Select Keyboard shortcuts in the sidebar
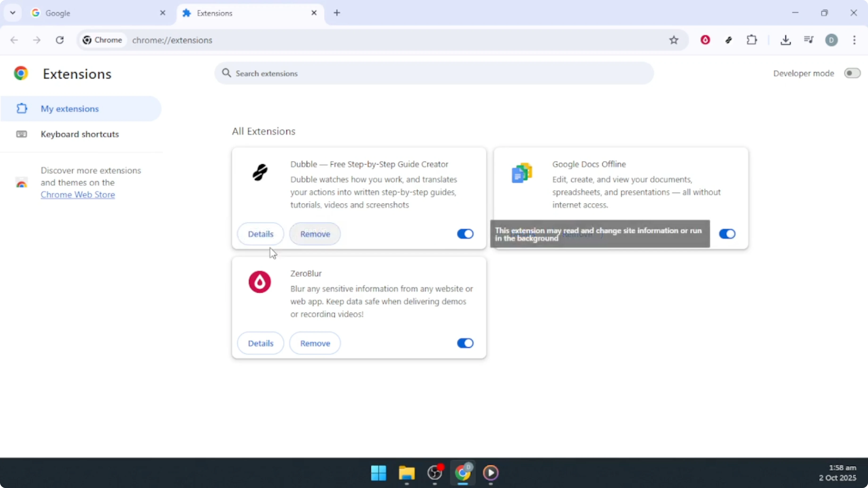The height and width of the screenshot is (488, 868). click(80, 134)
